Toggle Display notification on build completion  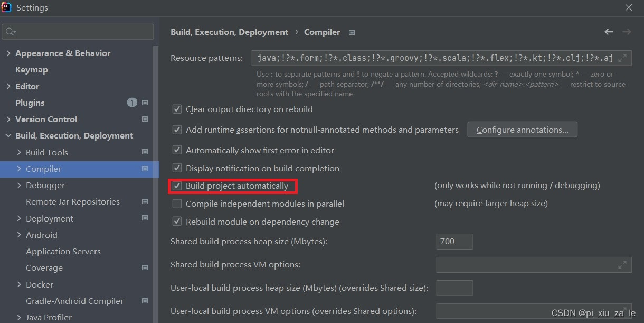pos(177,169)
